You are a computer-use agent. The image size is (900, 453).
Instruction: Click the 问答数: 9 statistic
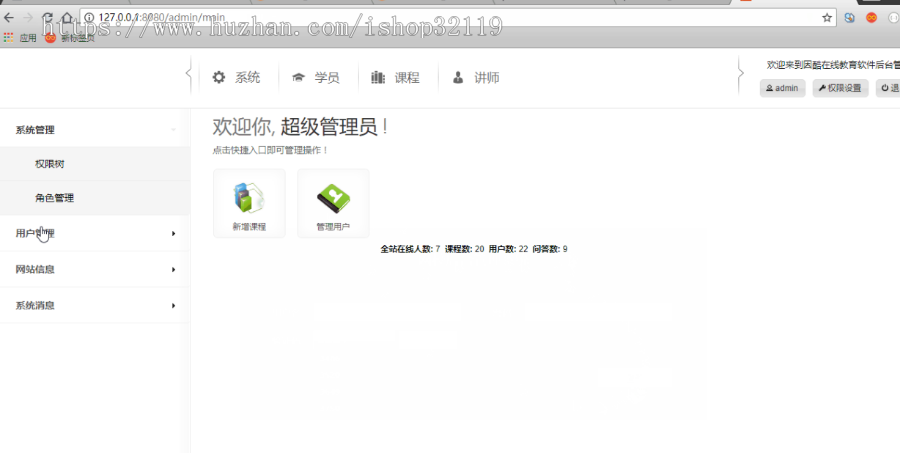pos(550,249)
